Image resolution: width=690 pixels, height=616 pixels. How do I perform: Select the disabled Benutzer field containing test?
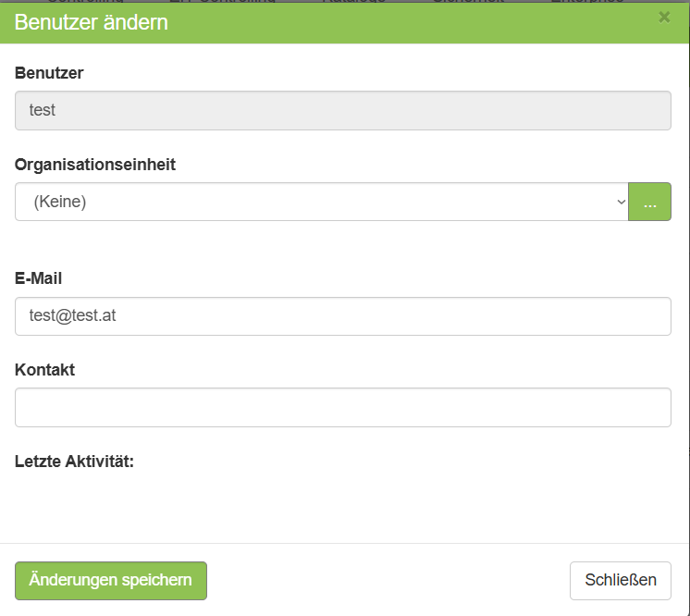[x=342, y=110]
